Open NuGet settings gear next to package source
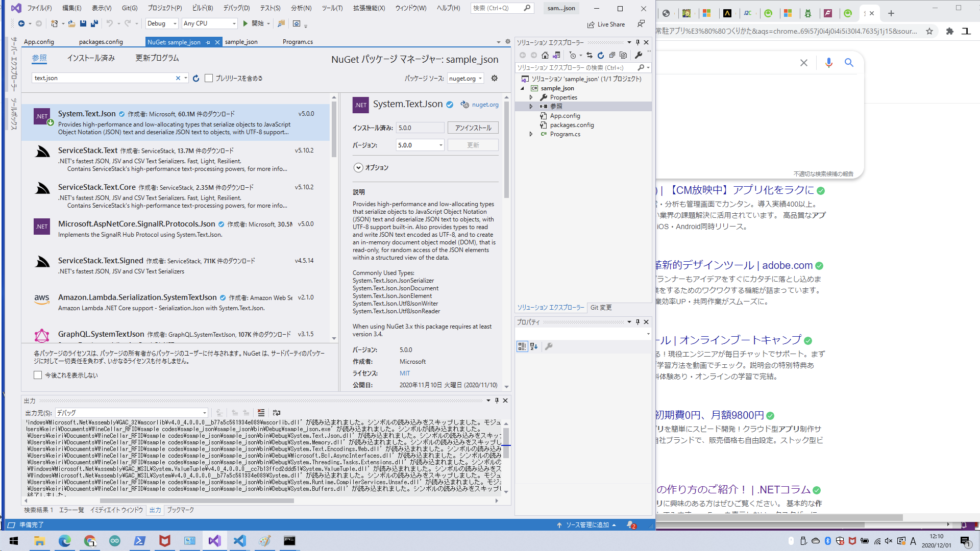980x551 pixels. click(494, 78)
